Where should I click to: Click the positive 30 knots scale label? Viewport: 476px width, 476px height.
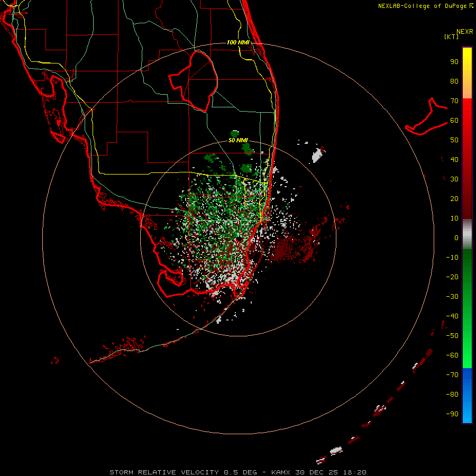(x=454, y=179)
